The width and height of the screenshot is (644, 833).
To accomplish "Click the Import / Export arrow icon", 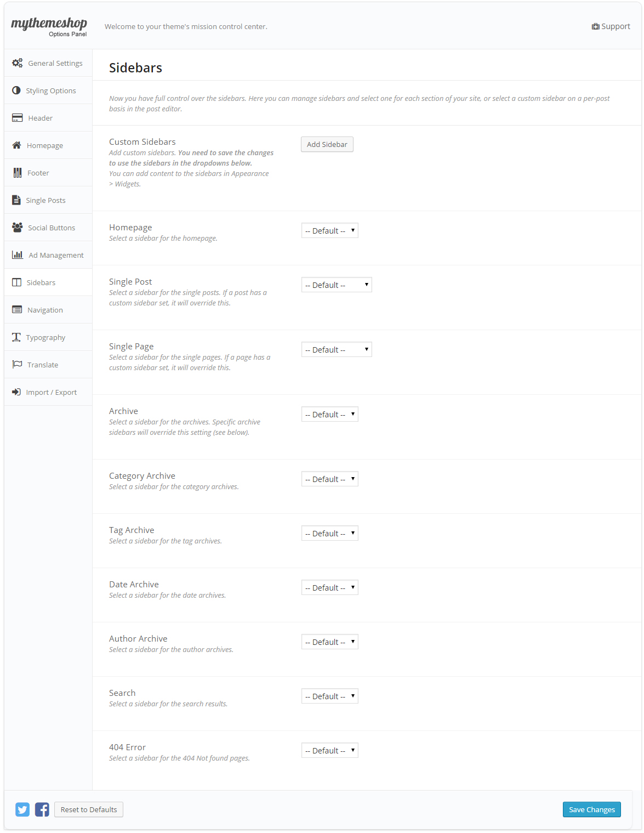I will pyautogui.click(x=16, y=392).
